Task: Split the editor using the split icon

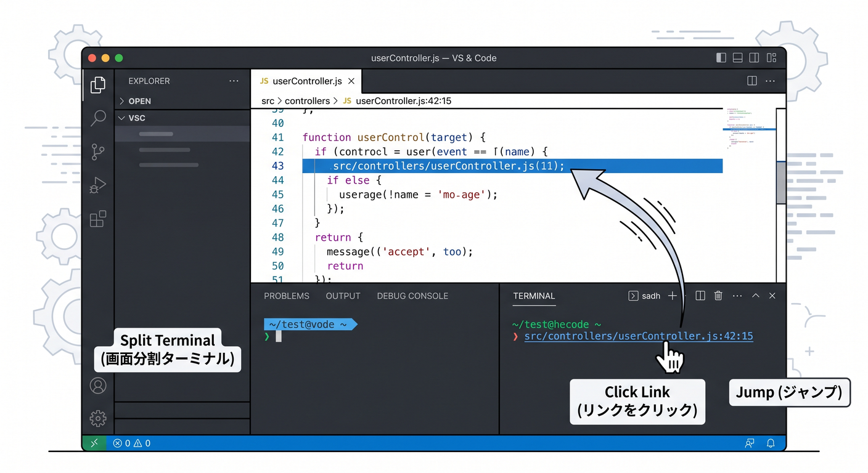Action: click(x=752, y=81)
